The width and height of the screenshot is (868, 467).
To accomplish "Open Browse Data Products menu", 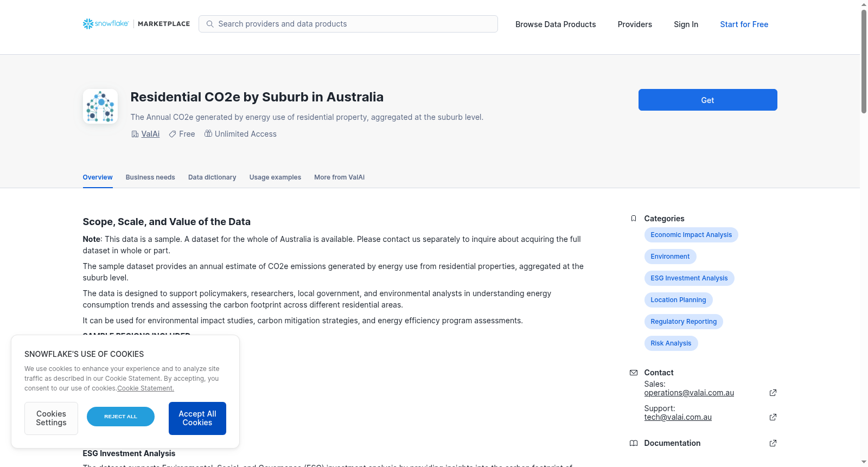I will click(556, 24).
